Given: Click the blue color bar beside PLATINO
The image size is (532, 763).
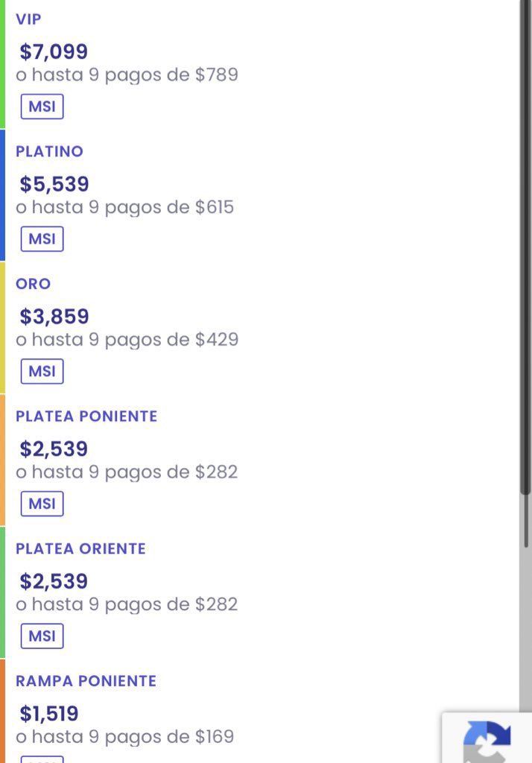Looking at the screenshot, I should point(2,195).
